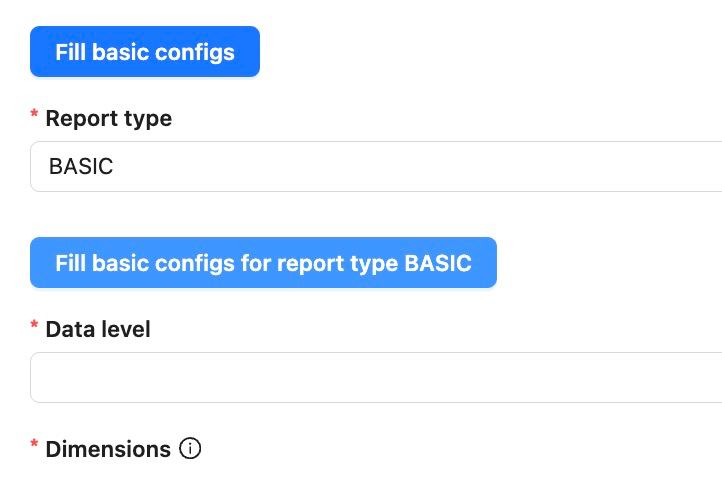Open the Report type dropdown
The image size is (722, 478).
pyautogui.click(x=376, y=167)
